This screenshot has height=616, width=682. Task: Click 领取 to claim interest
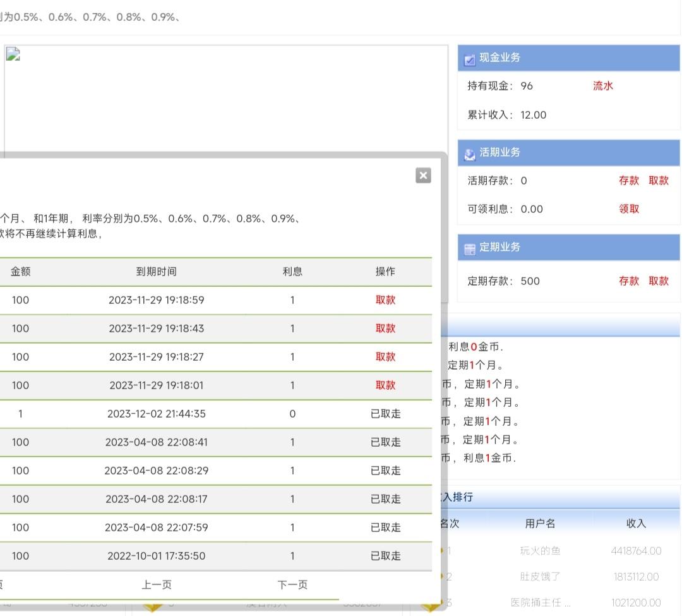pos(628,209)
